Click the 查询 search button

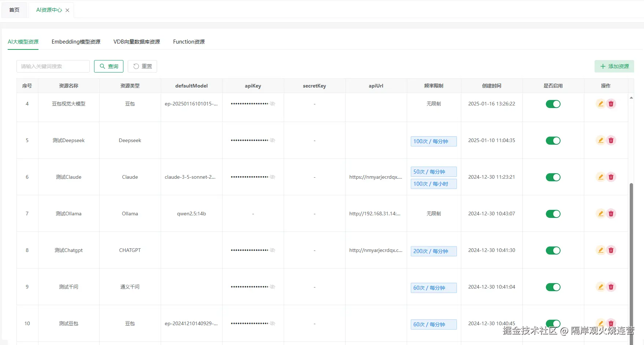click(x=109, y=66)
